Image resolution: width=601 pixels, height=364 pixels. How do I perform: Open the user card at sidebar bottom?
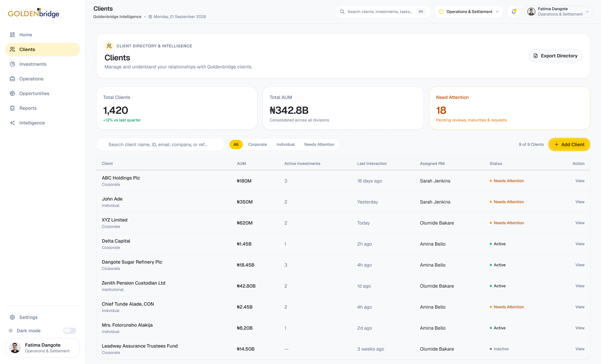(43, 348)
